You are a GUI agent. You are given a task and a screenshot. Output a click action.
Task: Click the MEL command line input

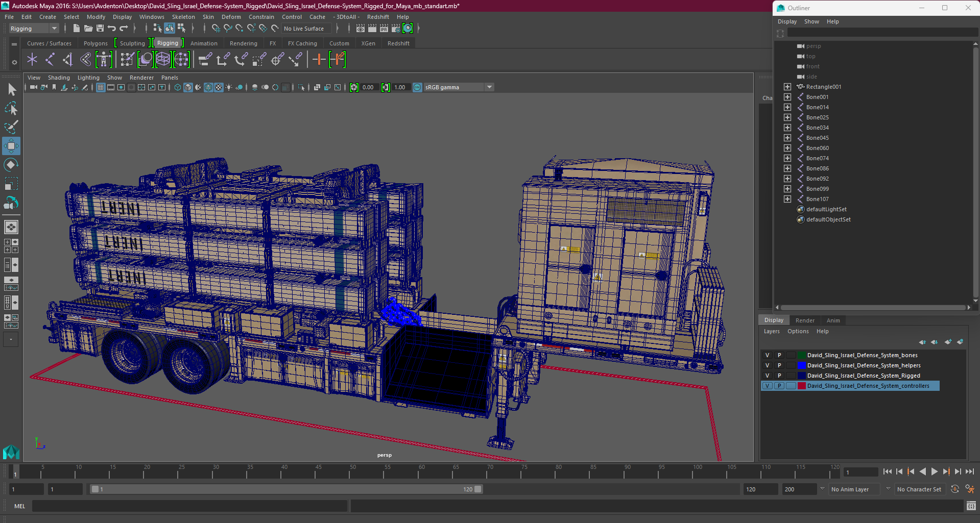coord(189,506)
